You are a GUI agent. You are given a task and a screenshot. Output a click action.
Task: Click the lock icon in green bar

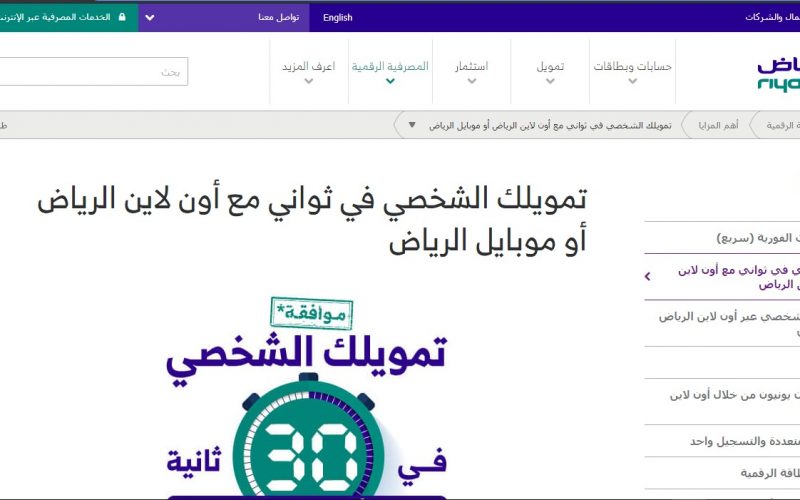122,17
